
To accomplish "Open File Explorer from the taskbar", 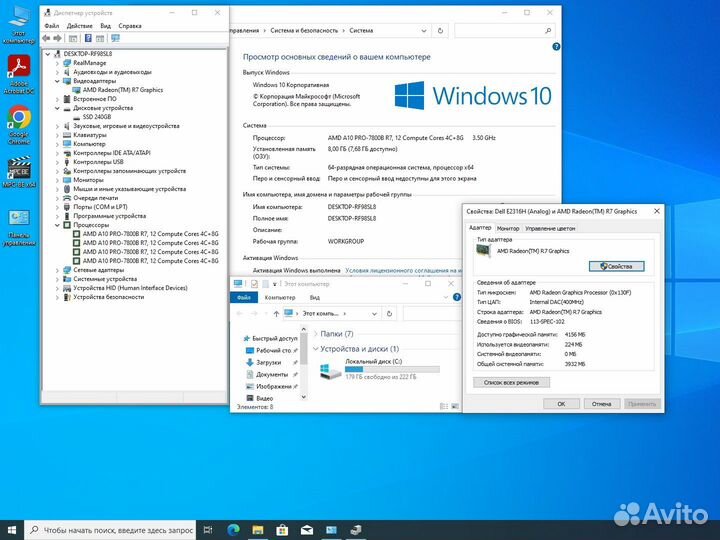I will pos(258,530).
